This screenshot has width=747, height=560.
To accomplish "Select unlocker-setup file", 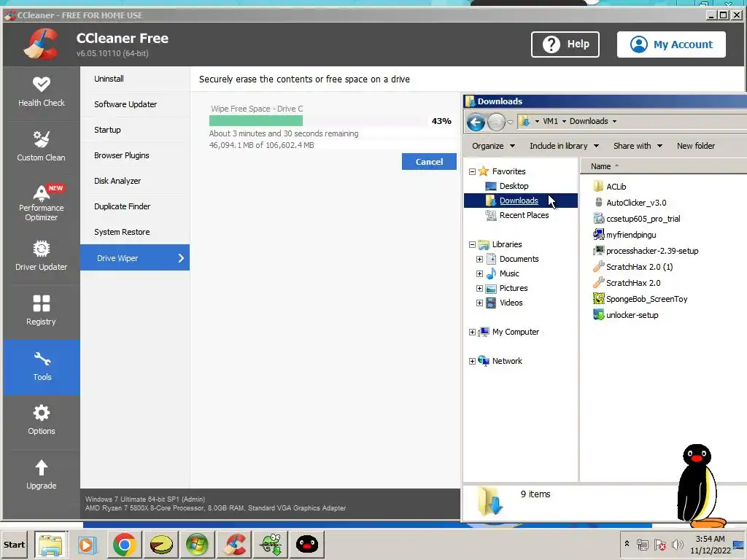I will 625,315.
